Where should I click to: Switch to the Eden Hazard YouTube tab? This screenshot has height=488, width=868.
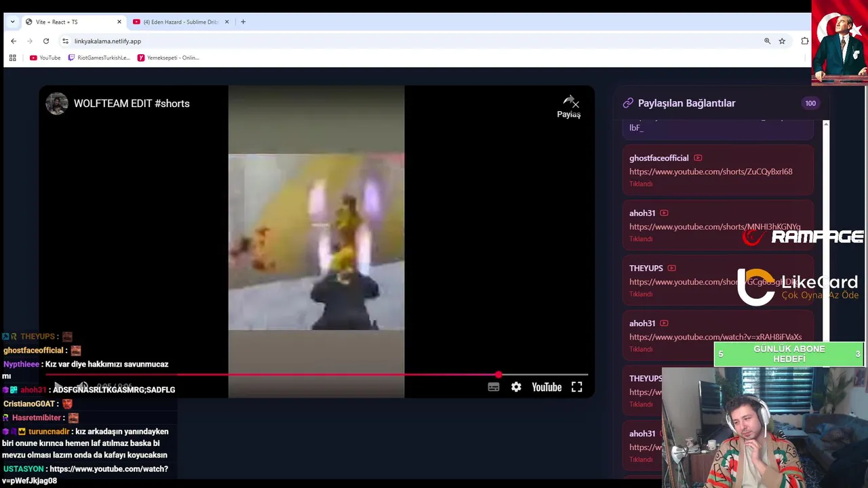180,22
